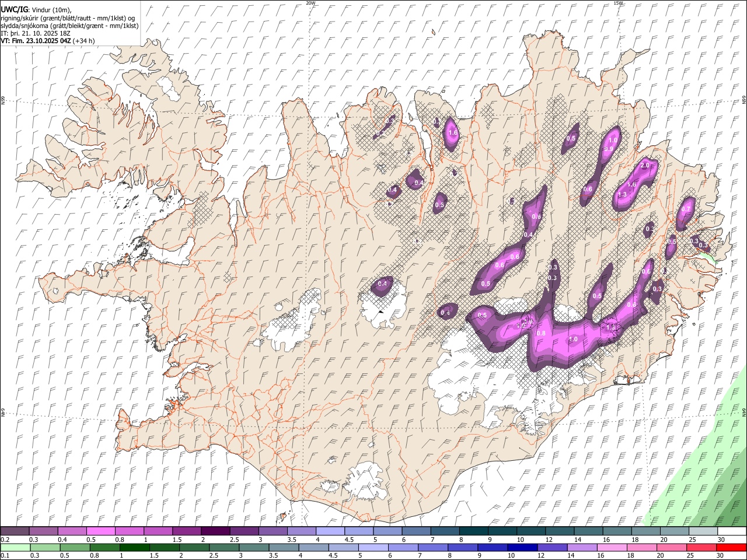Click the '2.0' snowfall value on the map
747x560 pixels.
click(645, 166)
